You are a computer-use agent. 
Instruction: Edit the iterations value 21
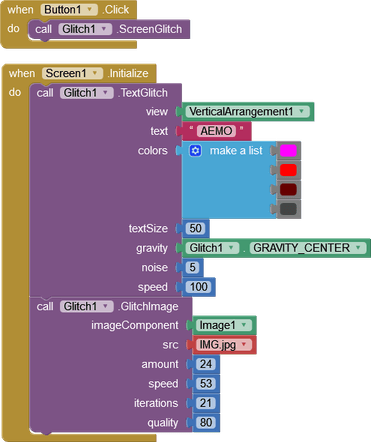(x=206, y=403)
